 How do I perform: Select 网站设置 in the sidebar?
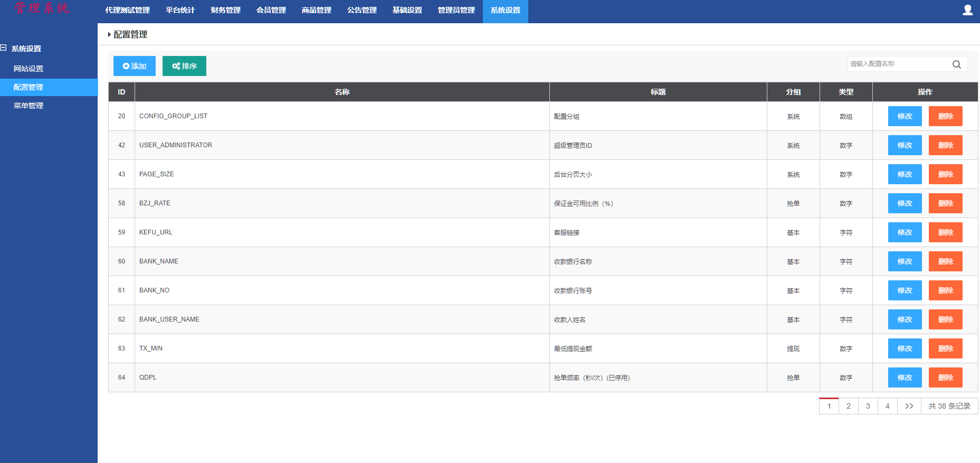pos(28,69)
